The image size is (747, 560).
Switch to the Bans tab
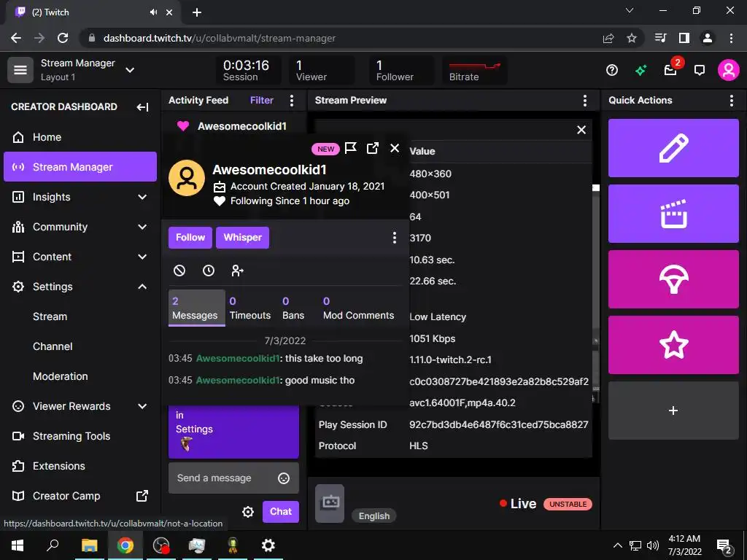[x=293, y=308]
